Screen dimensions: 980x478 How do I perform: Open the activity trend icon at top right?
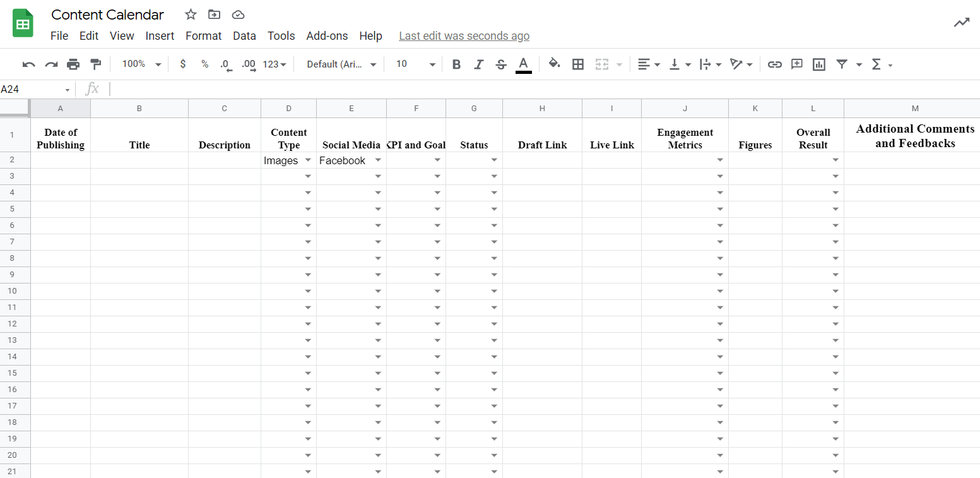pyautogui.click(x=961, y=23)
